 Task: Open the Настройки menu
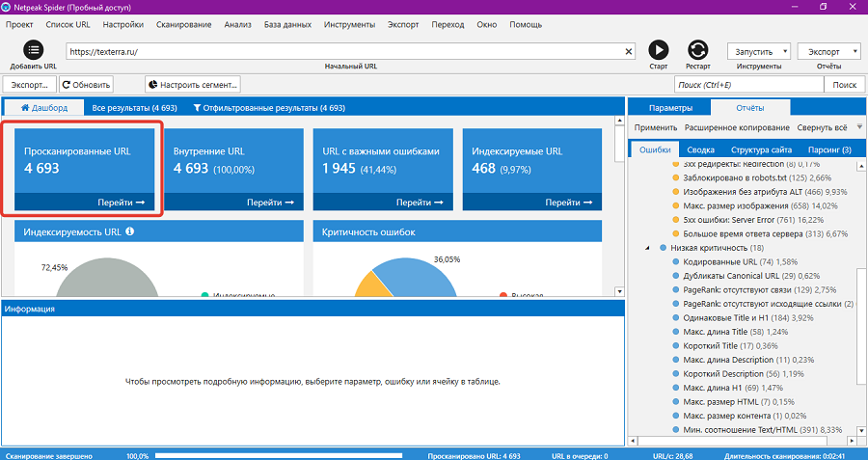[122, 24]
